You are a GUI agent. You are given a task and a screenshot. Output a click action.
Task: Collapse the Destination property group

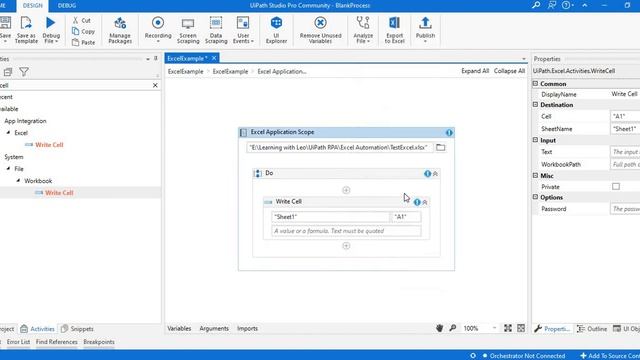click(x=535, y=104)
